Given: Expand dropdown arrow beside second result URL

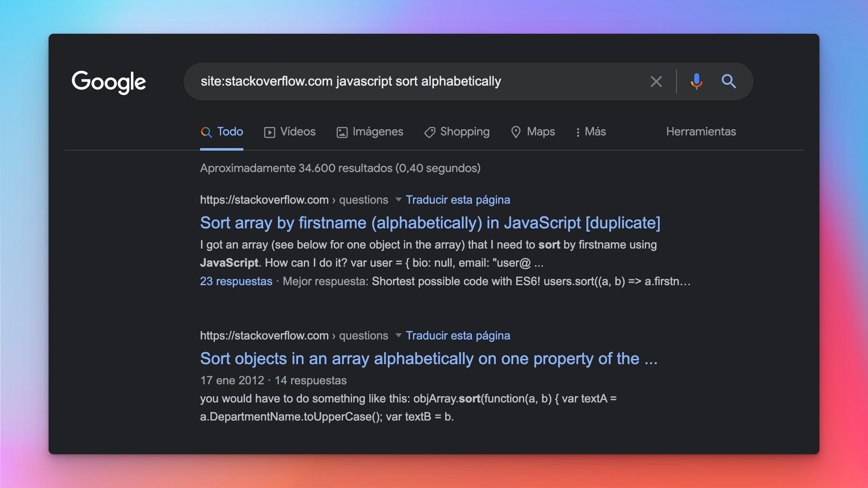Looking at the screenshot, I should [x=398, y=335].
